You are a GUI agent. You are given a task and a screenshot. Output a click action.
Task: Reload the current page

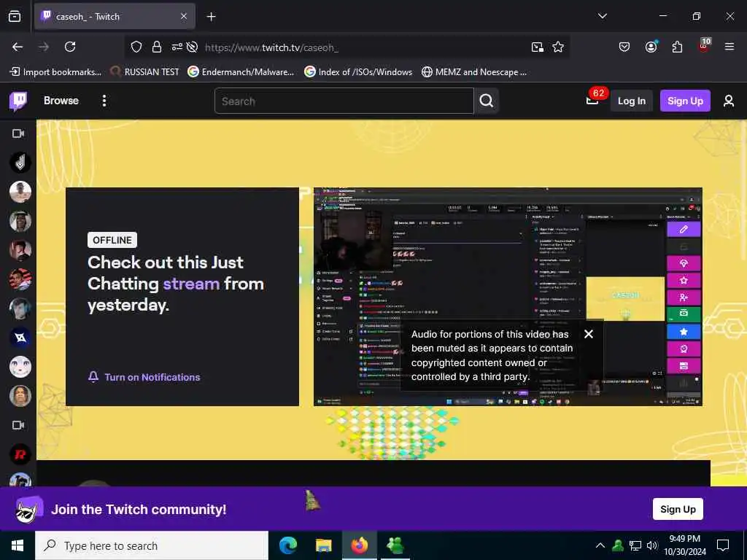[70, 47]
